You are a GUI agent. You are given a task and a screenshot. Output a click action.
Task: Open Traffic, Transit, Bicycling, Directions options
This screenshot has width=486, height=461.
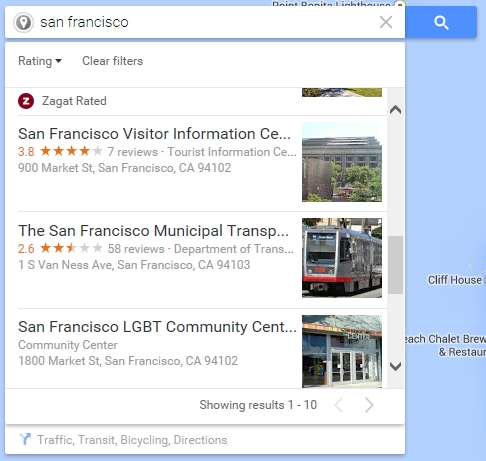132,440
